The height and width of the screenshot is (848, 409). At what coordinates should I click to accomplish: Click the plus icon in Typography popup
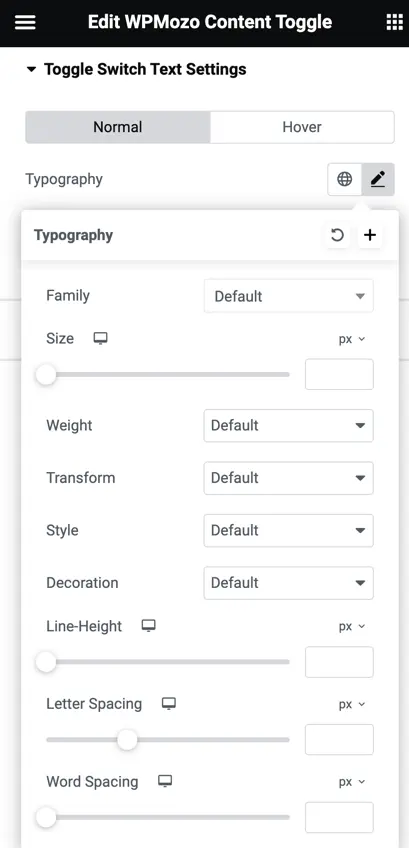pyautogui.click(x=370, y=235)
